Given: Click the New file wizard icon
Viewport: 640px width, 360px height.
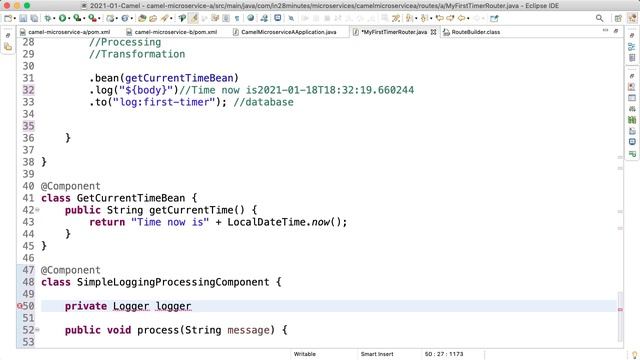Looking at the screenshot, I should 8,18.
